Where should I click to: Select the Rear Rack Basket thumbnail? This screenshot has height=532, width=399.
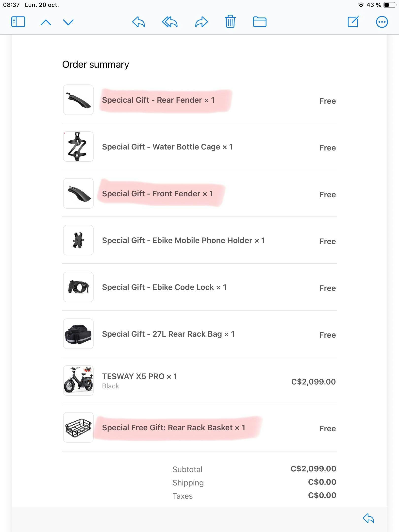[x=78, y=427]
